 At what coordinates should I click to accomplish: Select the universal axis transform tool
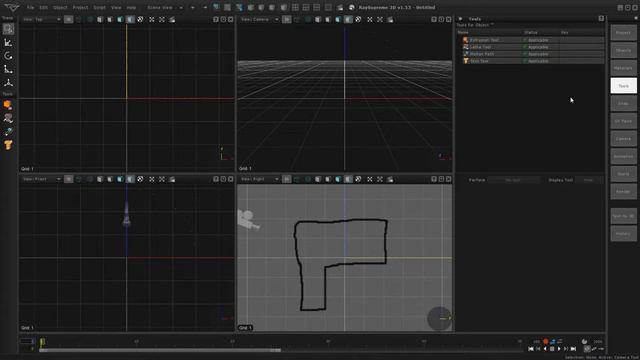tap(8, 83)
